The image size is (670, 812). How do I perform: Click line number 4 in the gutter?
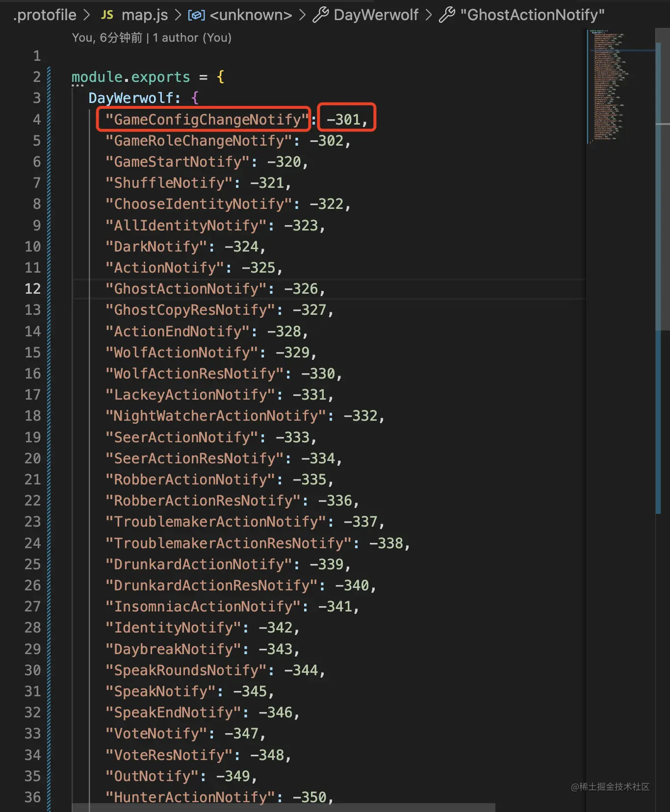click(37, 119)
